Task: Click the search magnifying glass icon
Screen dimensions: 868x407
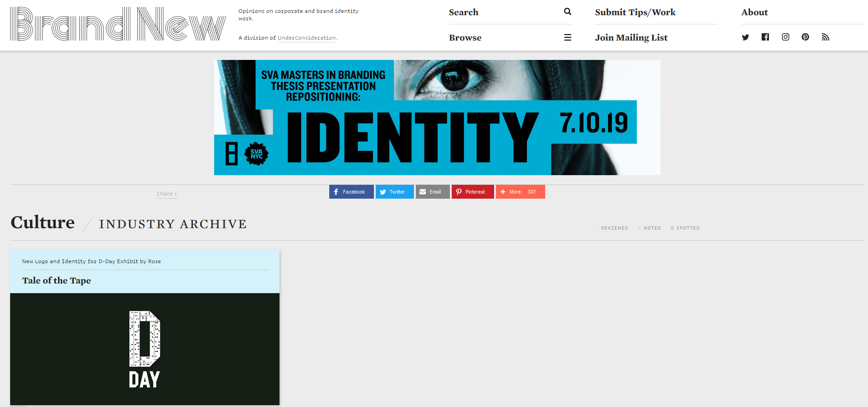Action: [567, 12]
